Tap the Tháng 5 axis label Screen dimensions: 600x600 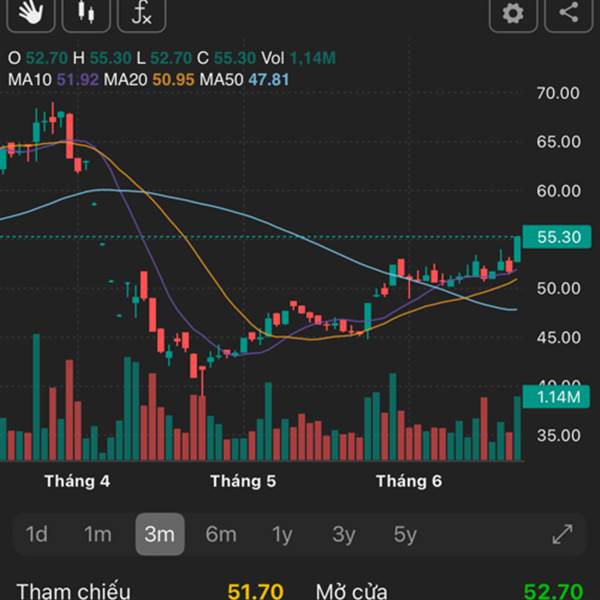click(243, 481)
